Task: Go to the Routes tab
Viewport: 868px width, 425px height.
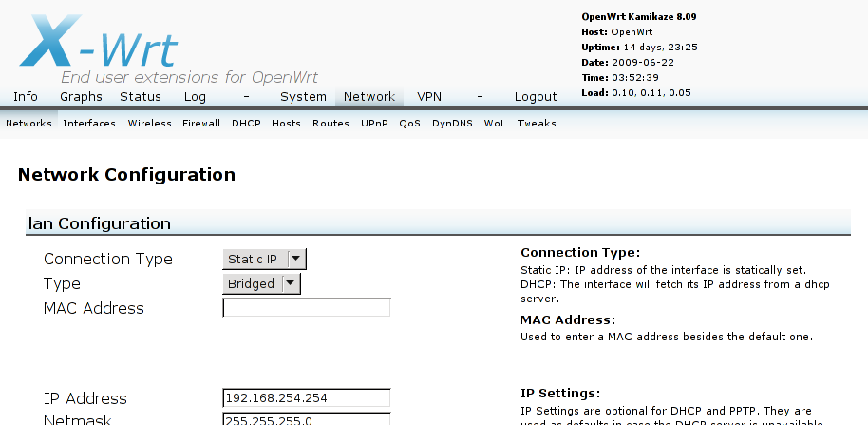Action: pyautogui.click(x=330, y=124)
